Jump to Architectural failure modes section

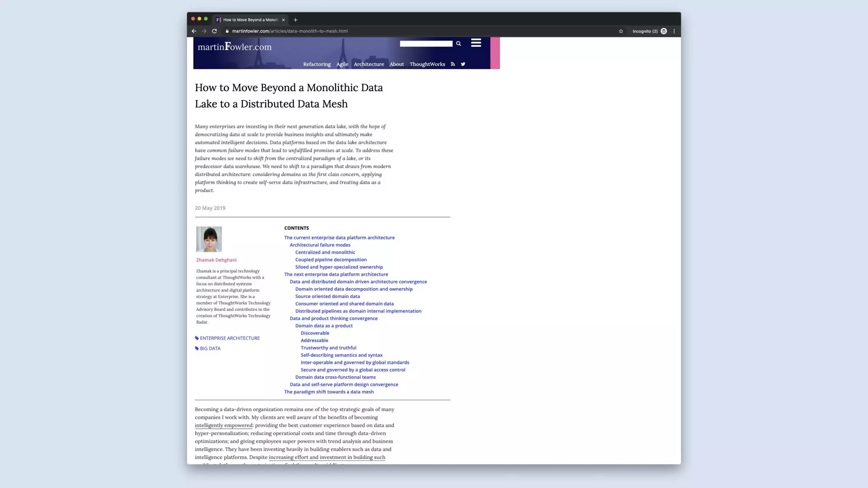click(320, 245)
